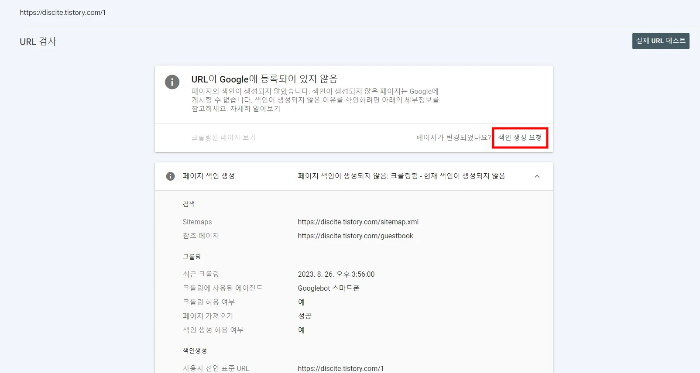Click the '성공' page fetch value
The width and height of the screenshot is (700, 373).
click(304, 316)
